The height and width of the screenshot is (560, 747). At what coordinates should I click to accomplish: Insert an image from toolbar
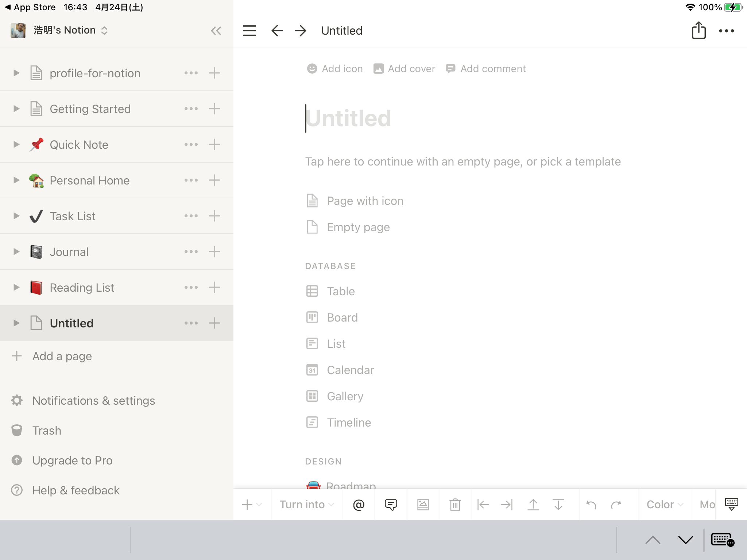coord(423,505)
